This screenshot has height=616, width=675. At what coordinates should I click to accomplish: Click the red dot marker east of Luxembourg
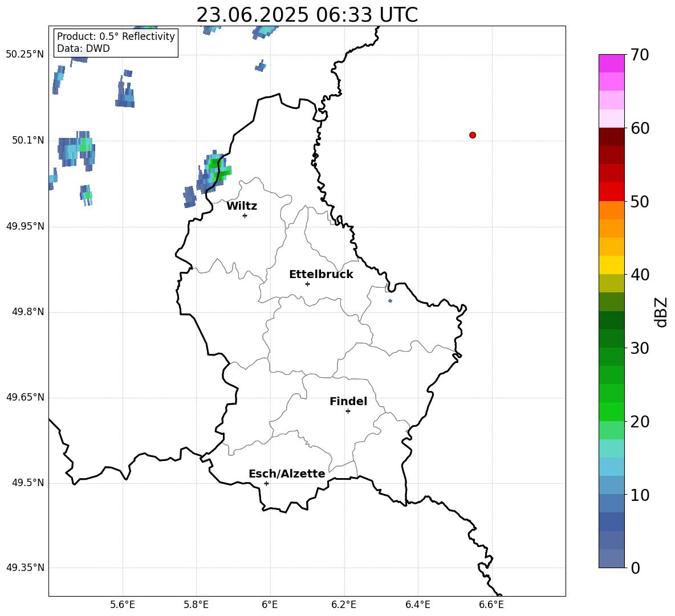point(472,135)
